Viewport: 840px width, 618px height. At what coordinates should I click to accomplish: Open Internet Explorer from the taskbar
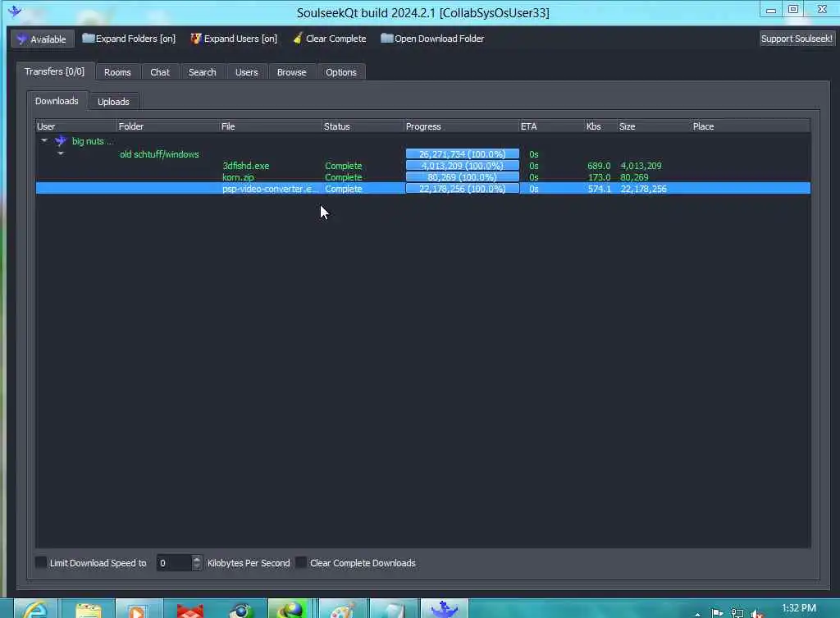(x=35, y=610)
